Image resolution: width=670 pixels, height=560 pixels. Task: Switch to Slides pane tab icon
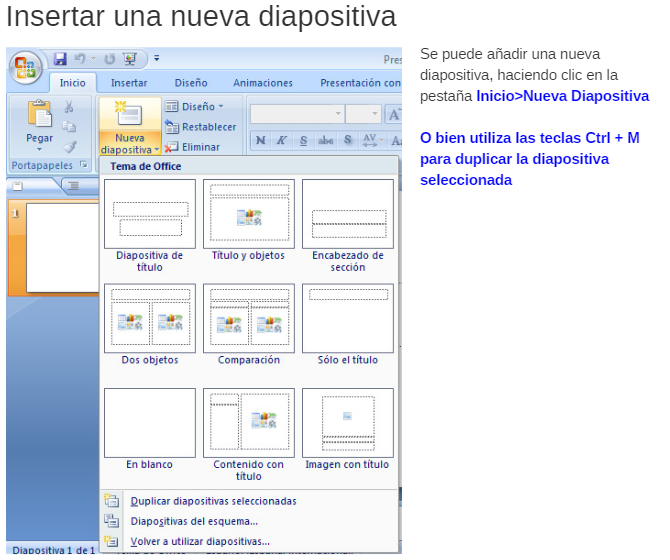click(x=18, y=186)
